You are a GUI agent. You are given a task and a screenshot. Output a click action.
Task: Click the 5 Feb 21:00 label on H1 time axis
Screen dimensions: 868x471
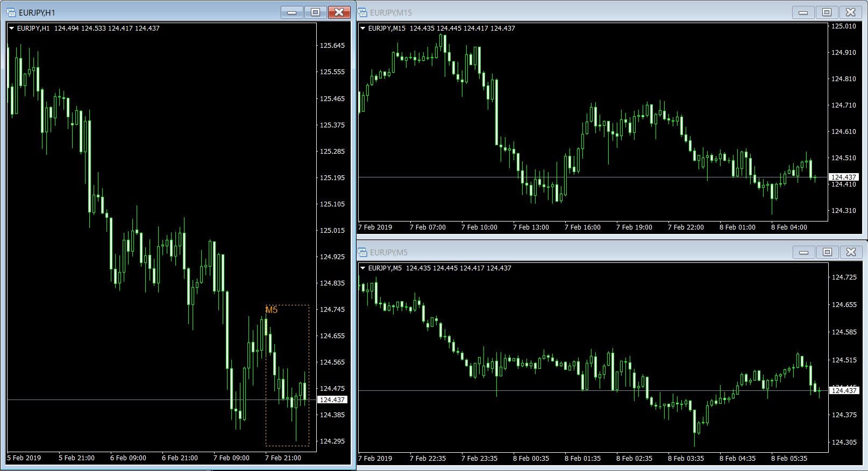point(76,458)
